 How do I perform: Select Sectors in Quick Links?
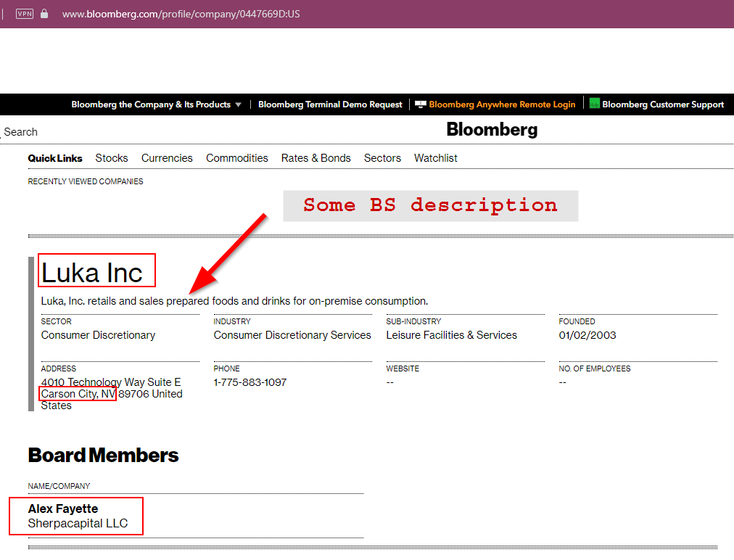click(382, 158)
